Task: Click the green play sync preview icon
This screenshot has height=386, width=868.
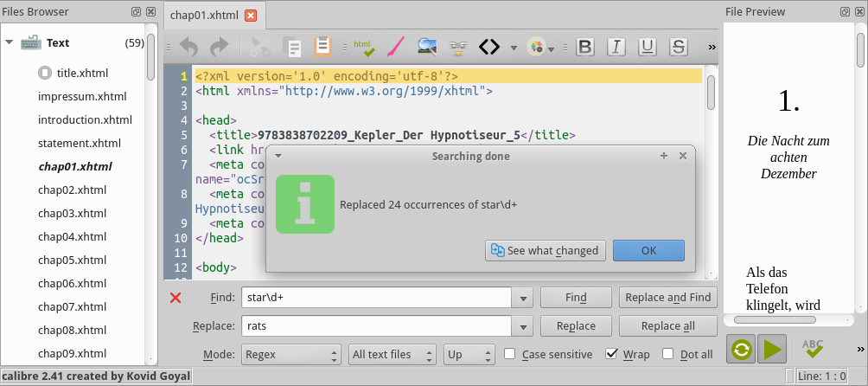Action: 772,350
